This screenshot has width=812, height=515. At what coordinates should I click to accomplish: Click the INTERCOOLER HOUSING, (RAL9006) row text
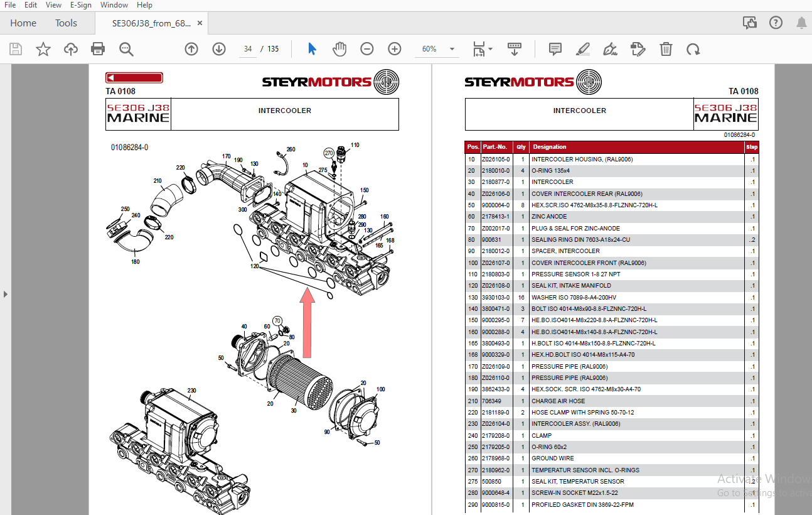[582, 160]
